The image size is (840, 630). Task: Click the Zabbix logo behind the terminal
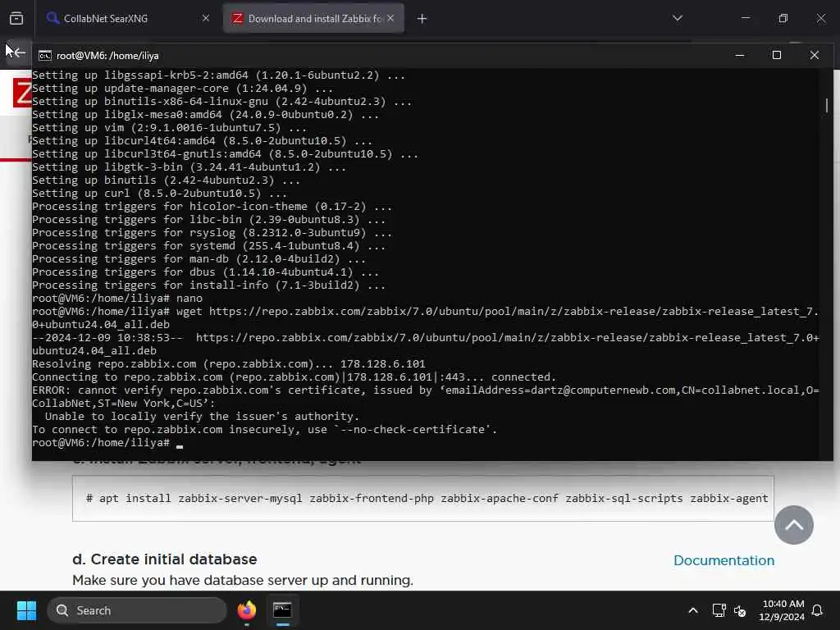22,93
